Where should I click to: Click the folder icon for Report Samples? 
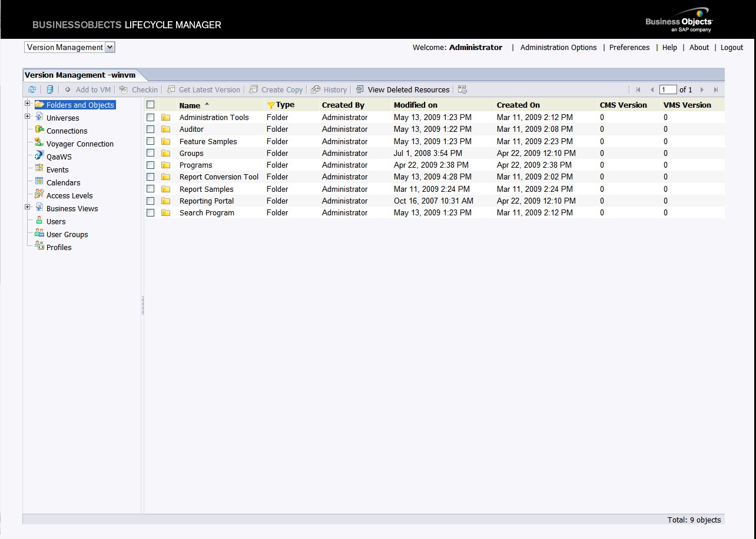(166, 189)
